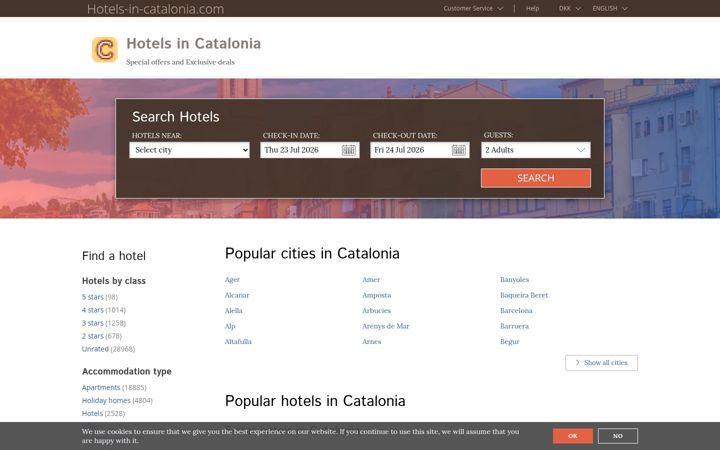
Task: Open the Select city dropdown
Action: click(189, 150)
